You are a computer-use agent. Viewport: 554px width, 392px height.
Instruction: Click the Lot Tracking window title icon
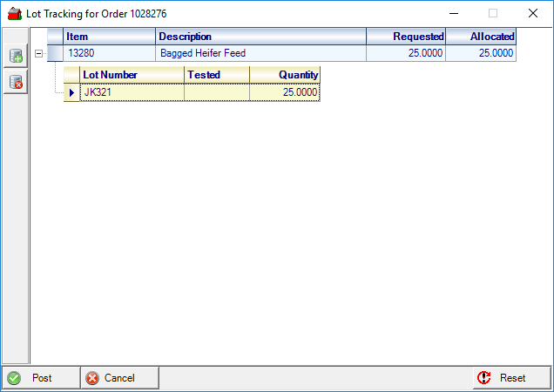click(x=14, y=14)
